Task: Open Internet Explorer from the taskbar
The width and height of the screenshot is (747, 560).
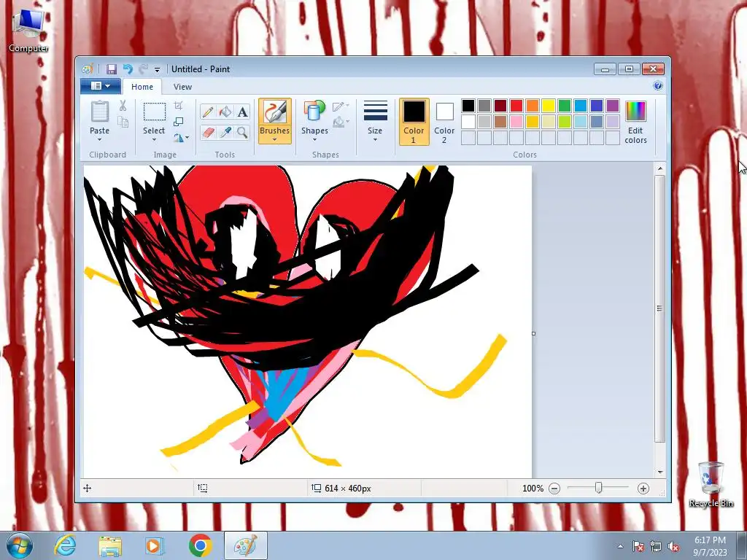Action: (64, 545)
